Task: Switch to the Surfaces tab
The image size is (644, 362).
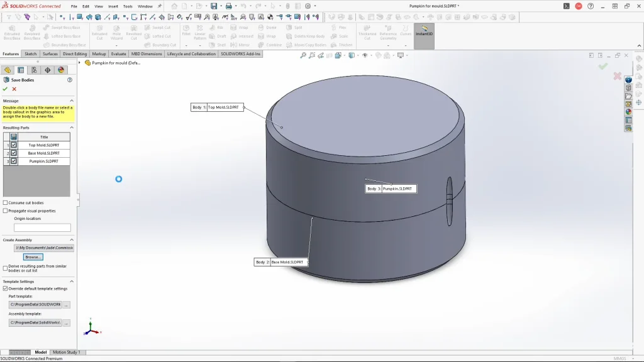Action: click(x=50, y=54)
